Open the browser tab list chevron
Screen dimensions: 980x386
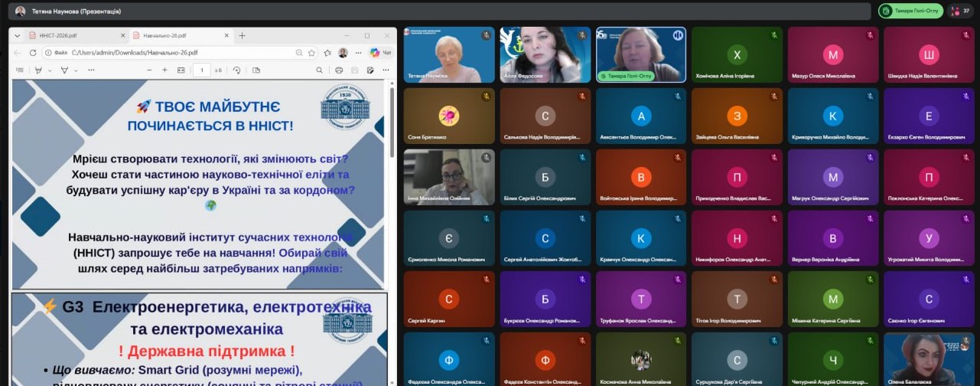17,36
